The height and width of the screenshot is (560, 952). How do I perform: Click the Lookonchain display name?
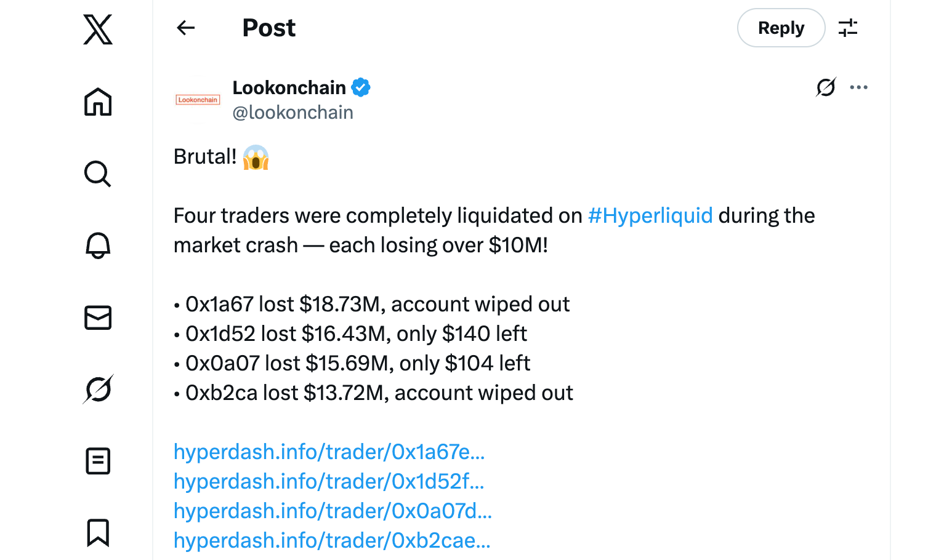pos(289,87)
